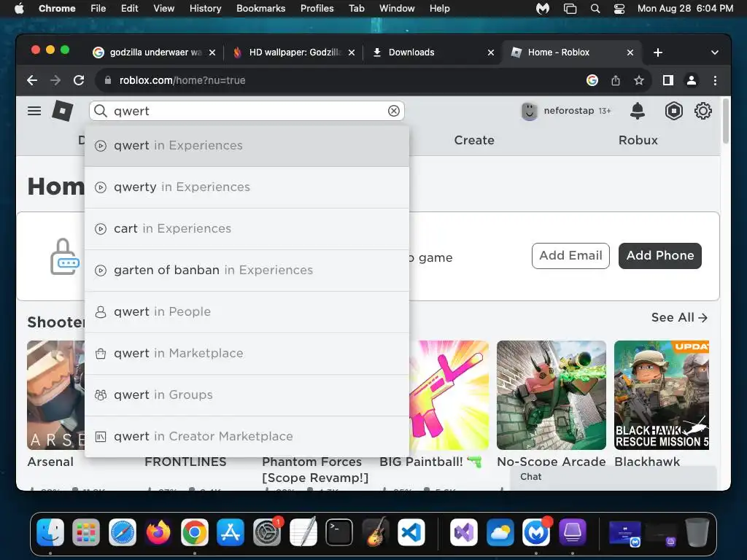
Task: Close the godzilla underwaer search tab
Action: (x=212, y=52)
